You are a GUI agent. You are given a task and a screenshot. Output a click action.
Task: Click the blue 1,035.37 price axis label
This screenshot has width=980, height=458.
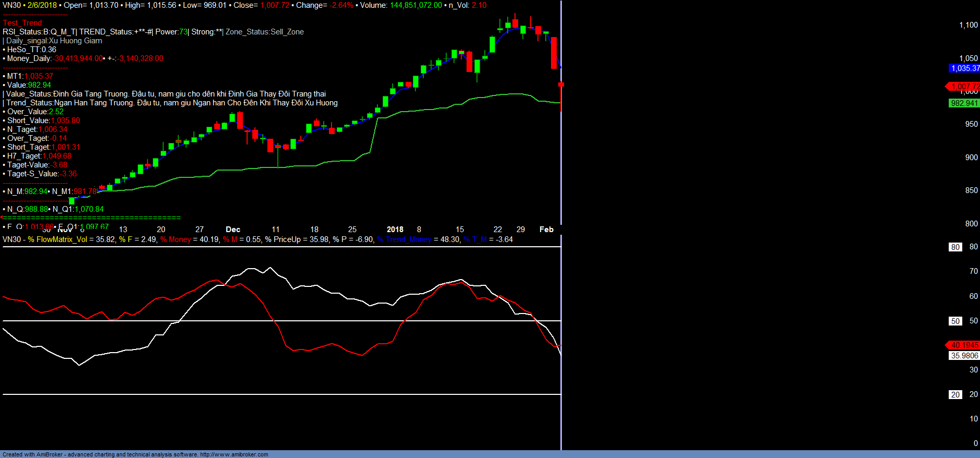(964, 68)
